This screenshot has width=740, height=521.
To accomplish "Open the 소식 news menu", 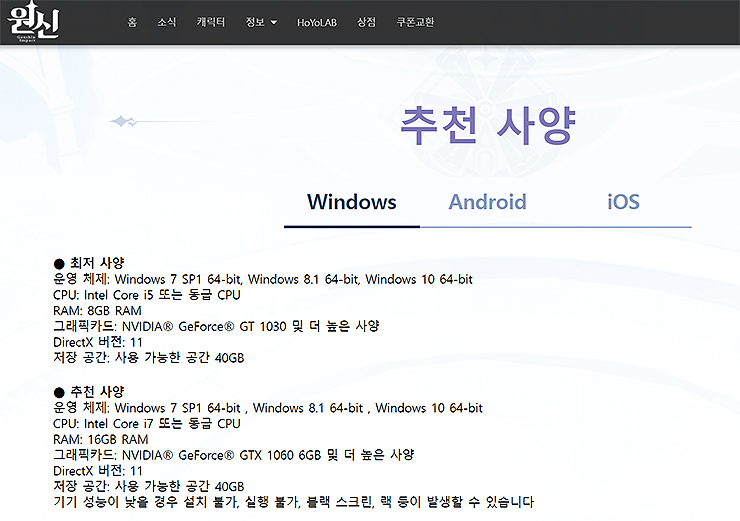I will (x=167, y=22).
